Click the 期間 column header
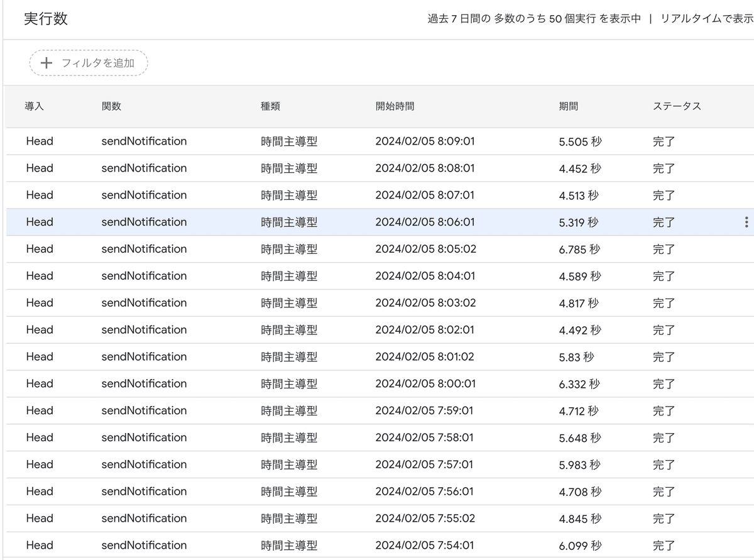Image resolution: width=754 pixels, height=560 pixels. [569, 106]
